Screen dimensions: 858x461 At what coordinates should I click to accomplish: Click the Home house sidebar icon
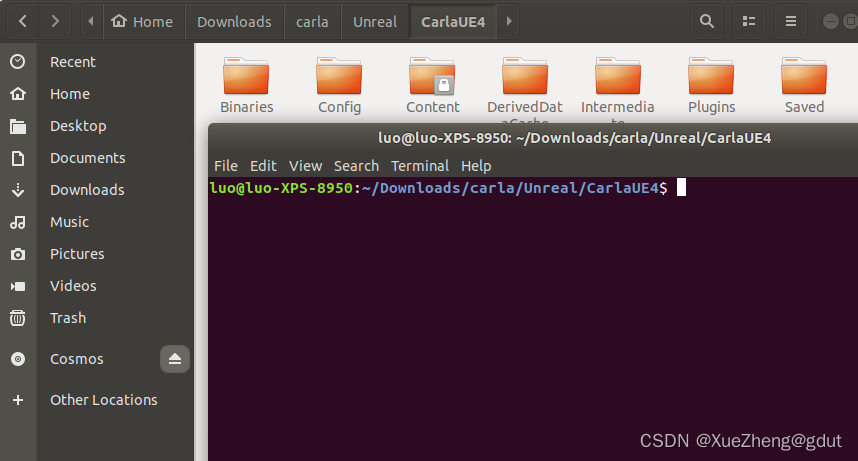coord(18,94)
